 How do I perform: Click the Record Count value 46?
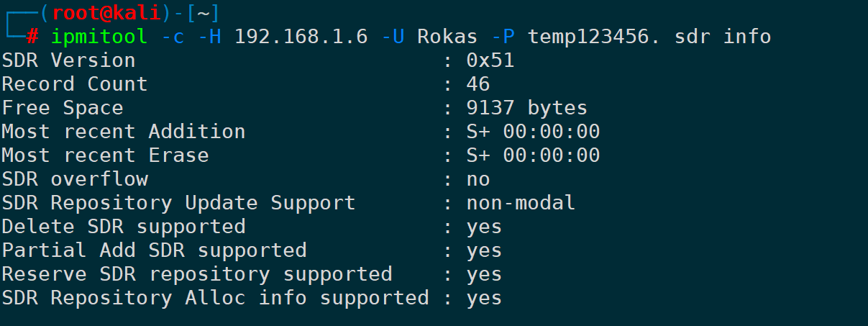[478, 83]
